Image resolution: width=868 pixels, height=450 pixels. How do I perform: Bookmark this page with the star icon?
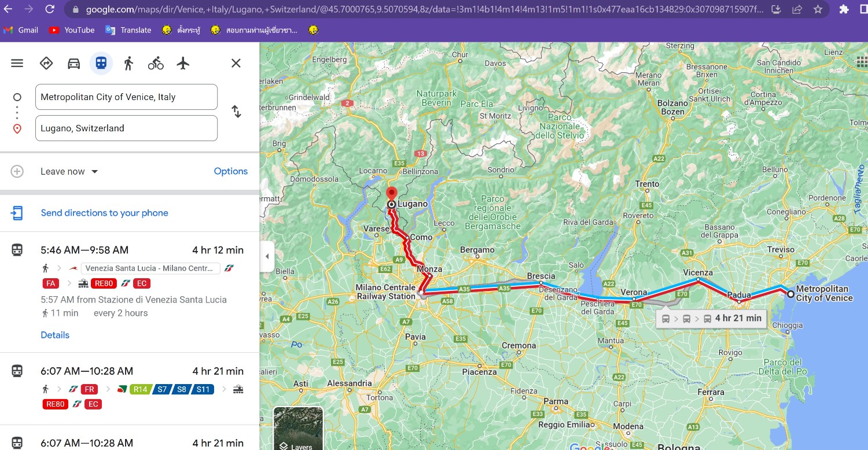pos(818,9)
